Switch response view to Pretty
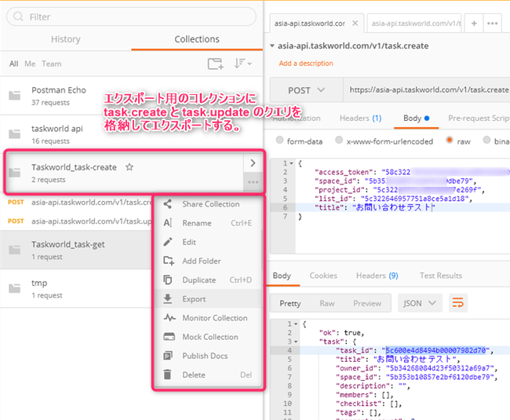The width and height of the screenshot is (510, 420). point(290,303)
